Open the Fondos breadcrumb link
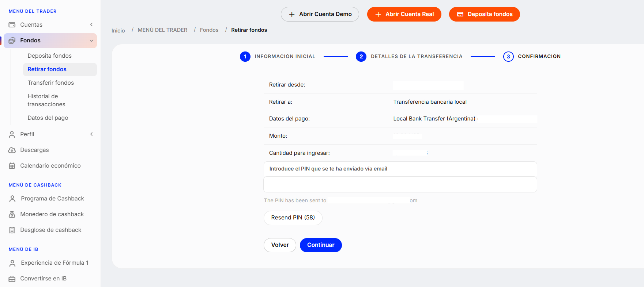This screenshot has width=644, height=287. pos(209,30)
